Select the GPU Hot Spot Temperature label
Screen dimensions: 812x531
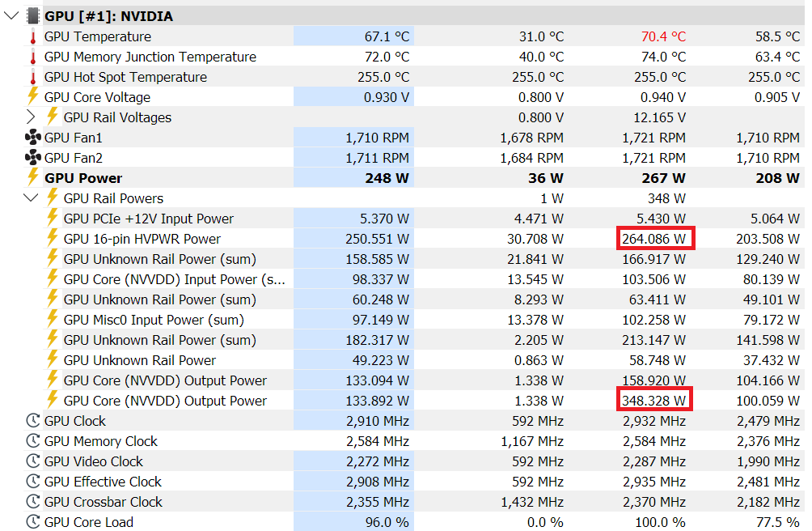click(125, 77)
